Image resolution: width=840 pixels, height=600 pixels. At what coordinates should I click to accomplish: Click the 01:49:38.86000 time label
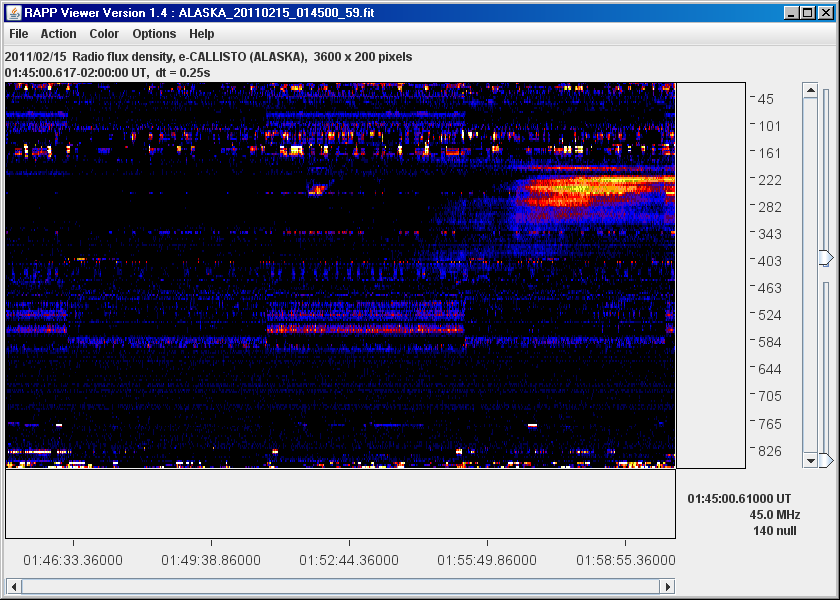[x=211, y=560]
